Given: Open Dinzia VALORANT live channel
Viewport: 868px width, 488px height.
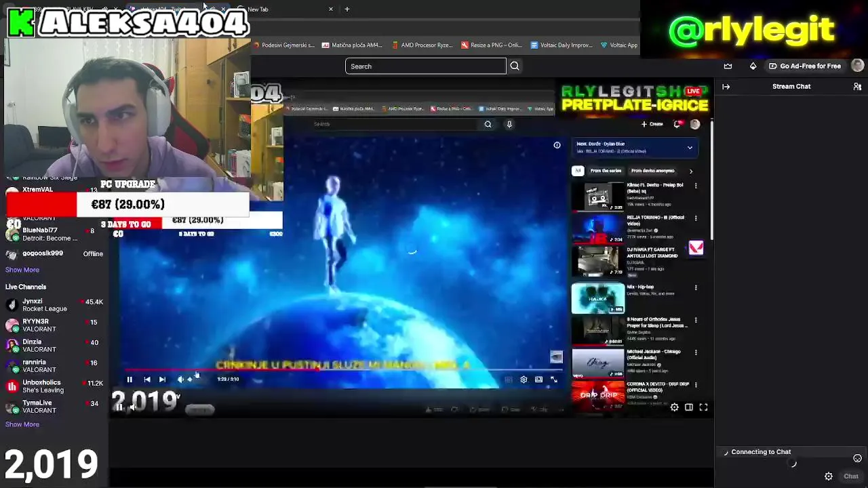Looking at the screenshot, I should click(x=54, y=346).
